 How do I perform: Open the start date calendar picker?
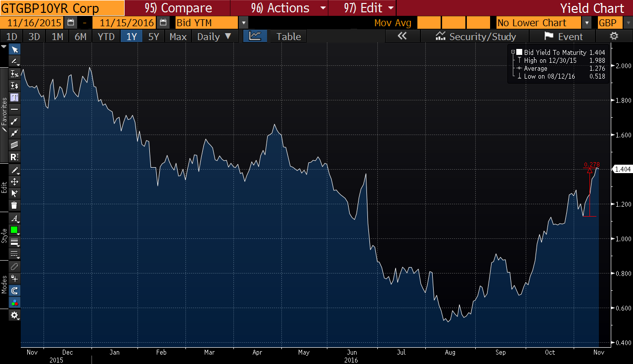click(71, 23)
